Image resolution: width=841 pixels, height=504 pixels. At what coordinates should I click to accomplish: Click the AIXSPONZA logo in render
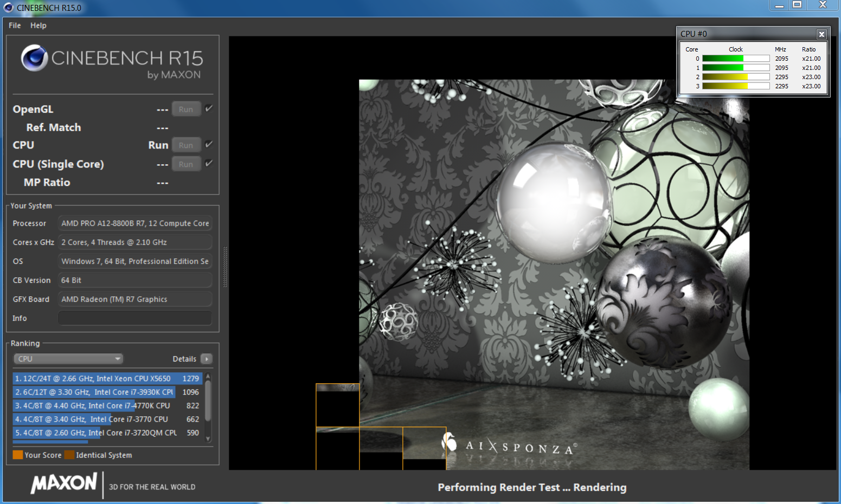510,445
